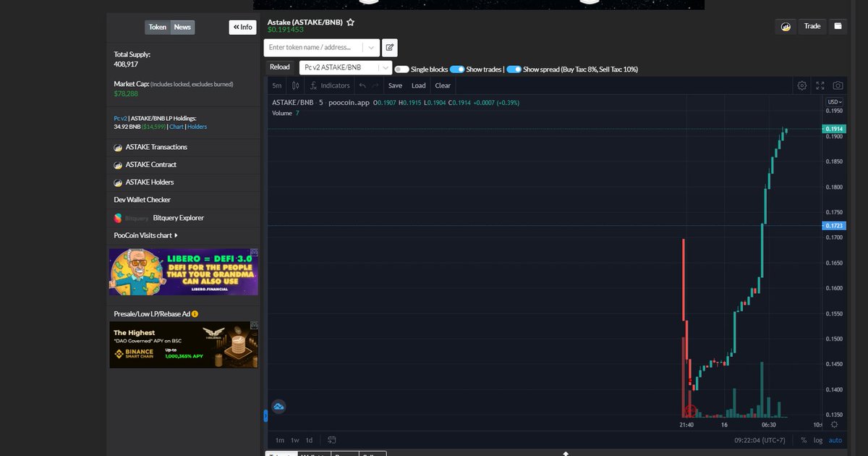This screenshot has height=456, width=868.
Task: Click the ASTAKE/BNB chart legend title
Action: pyautogui.click(x=293, y=103)
